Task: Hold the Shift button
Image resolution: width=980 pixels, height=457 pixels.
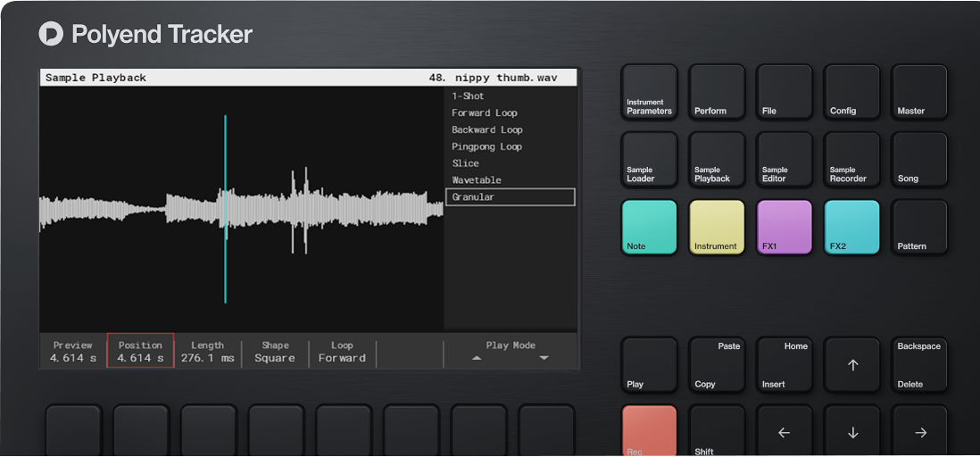Action: [717, 431]
